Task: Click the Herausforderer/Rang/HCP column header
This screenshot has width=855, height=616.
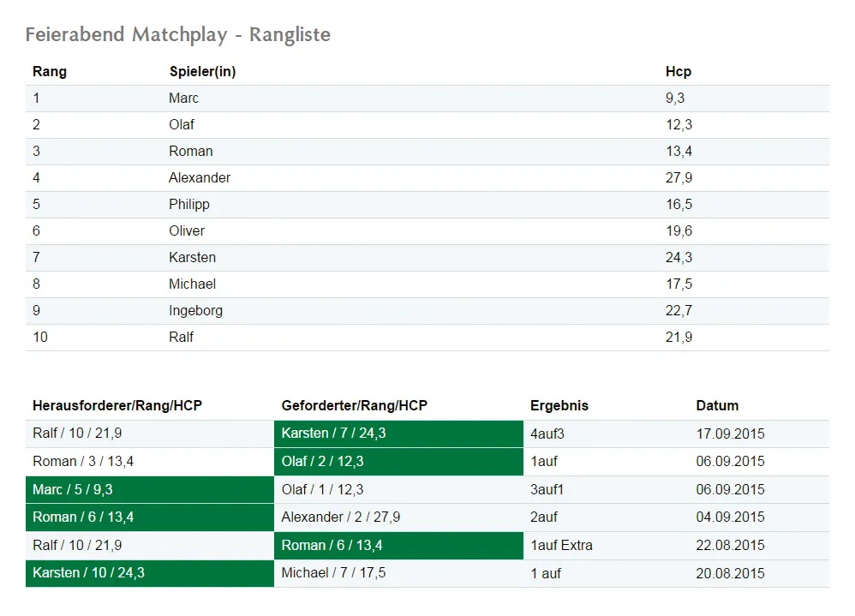Action: click(x=117, y=405)
